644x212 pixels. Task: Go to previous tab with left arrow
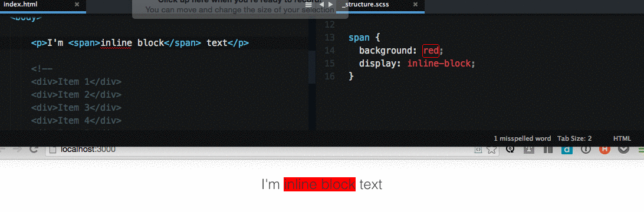321,5
